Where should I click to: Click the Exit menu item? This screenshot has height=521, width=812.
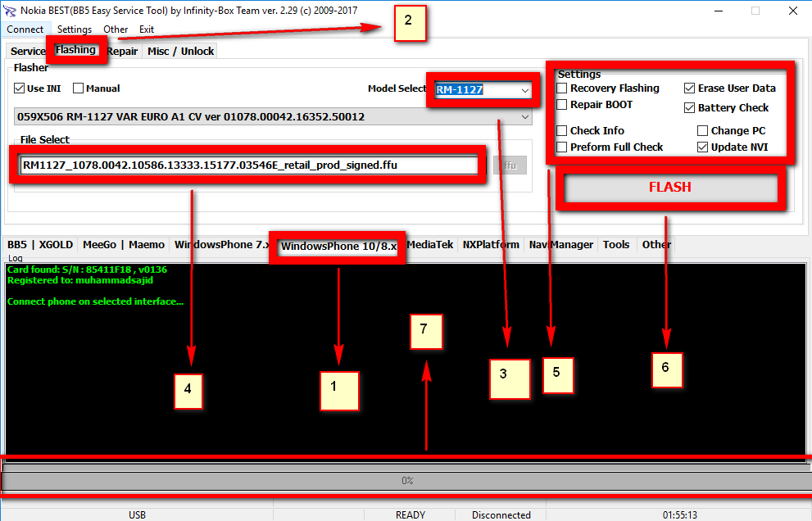147,29
